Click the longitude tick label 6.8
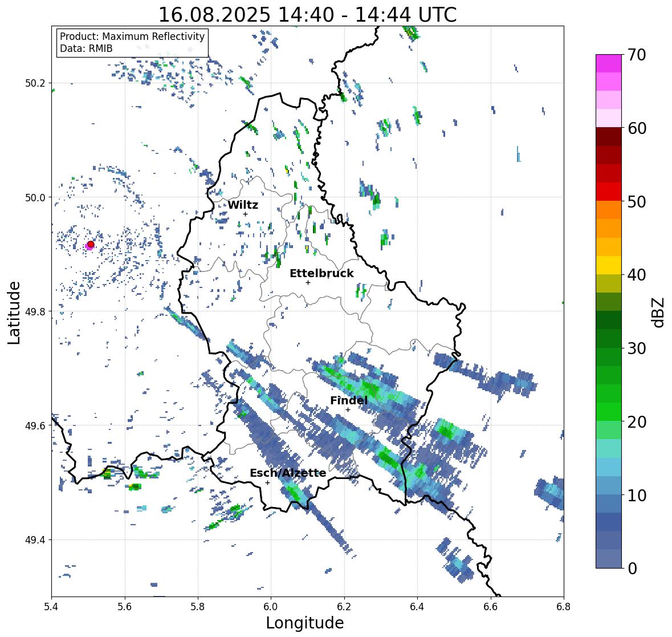The width and height of the screenshot is (672, 637). 564,606
